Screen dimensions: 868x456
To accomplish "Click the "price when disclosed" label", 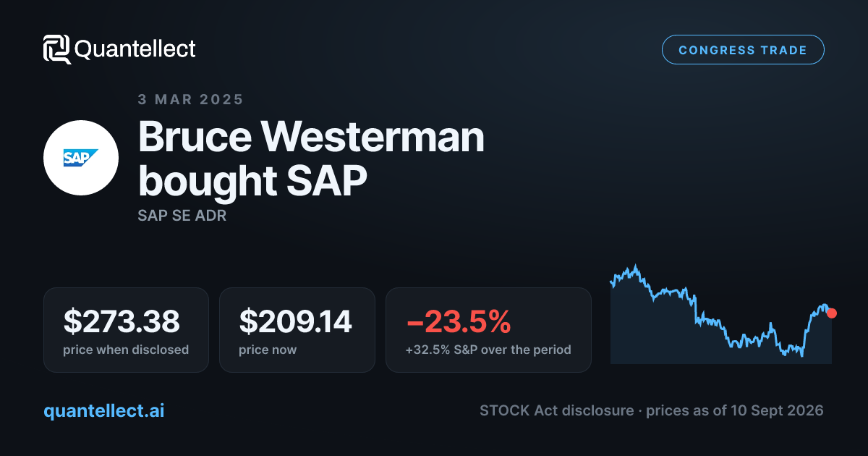I will (126, 350).
